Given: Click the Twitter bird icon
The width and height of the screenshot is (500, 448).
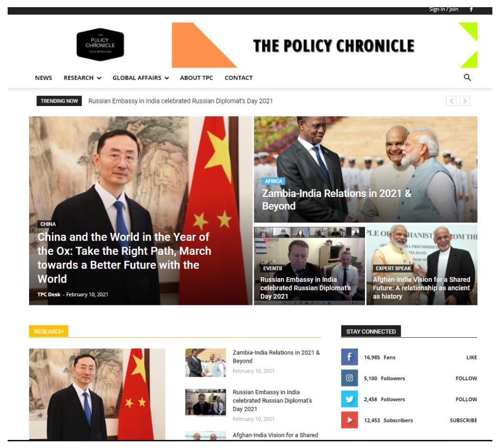Looking at the screenshot, I should click(x=349, y=399).
